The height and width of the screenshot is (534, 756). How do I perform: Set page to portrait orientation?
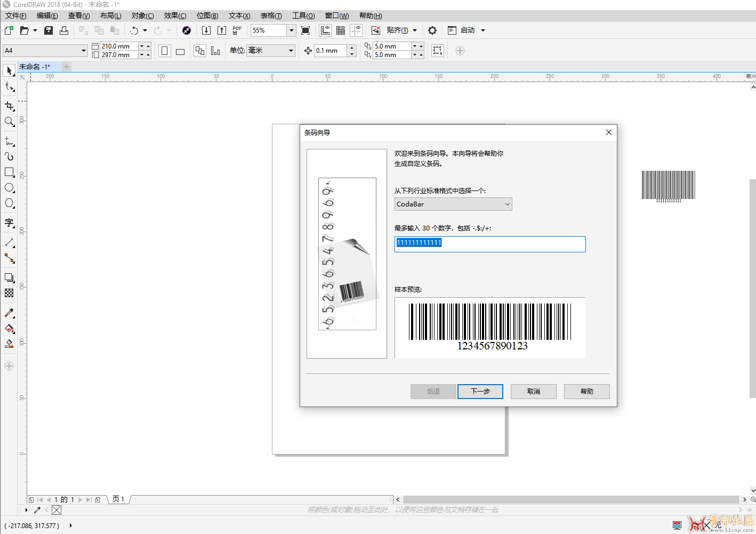click(165, 51)
